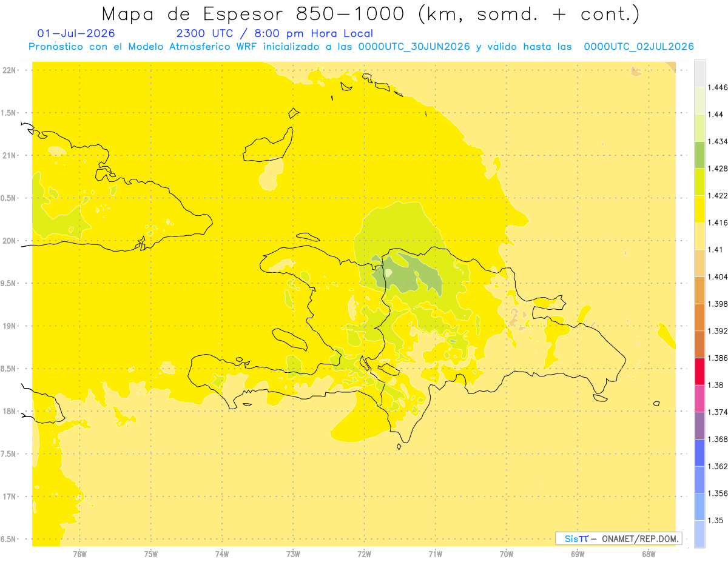Click the '19N' latitude label

click(9, 326)
